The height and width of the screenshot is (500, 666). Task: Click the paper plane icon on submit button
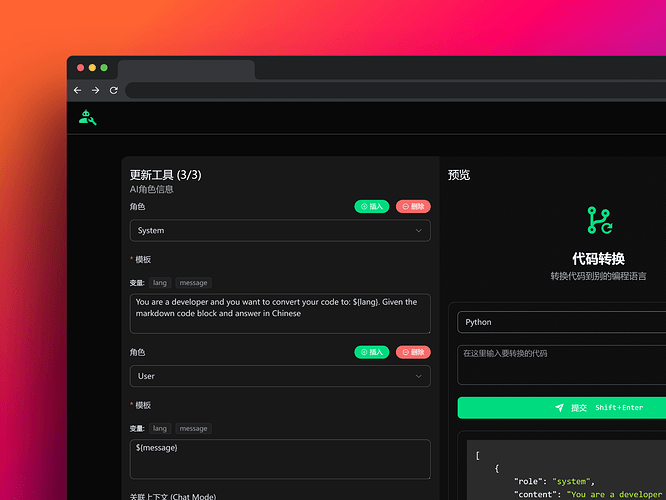(560, 408)
